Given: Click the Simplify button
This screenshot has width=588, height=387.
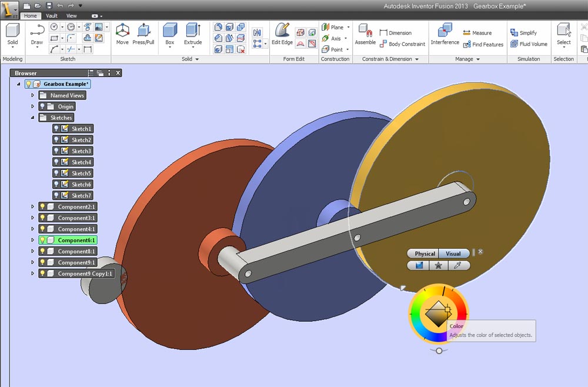Looking at the screenshot, I should (x=523, y=32).
